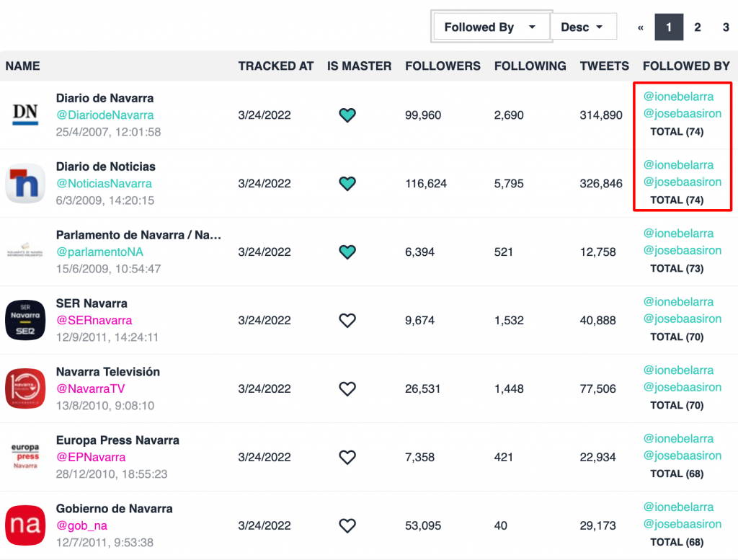
Task: Show TOTAL (68) for Europa Press Navarra
Action: pos(677,474)
